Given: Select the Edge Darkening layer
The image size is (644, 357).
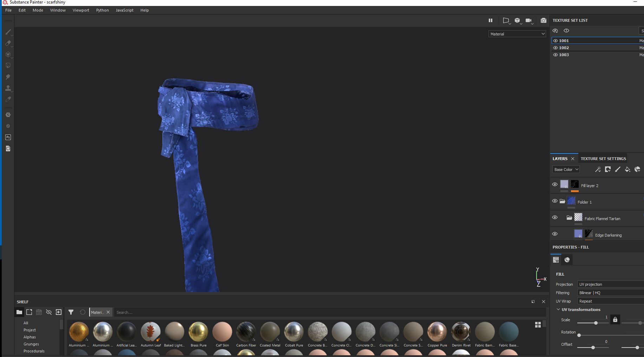Looking at the screenshot, I should point(608,235).
